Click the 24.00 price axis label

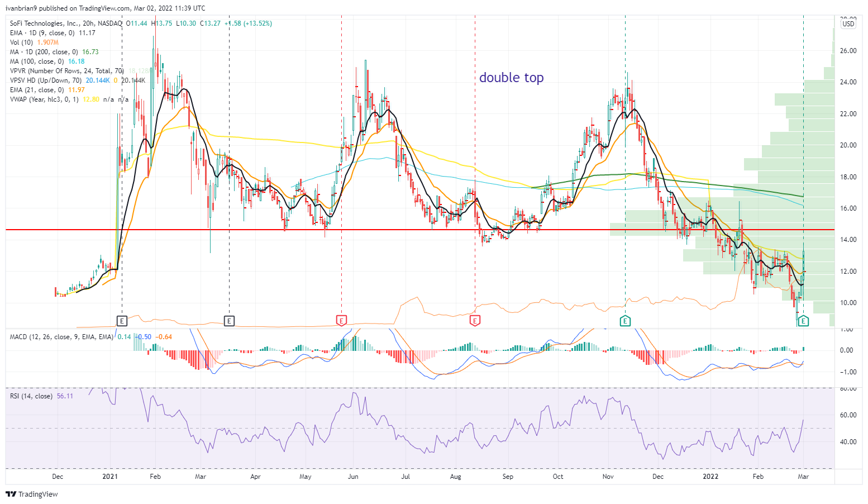[848, 82]
